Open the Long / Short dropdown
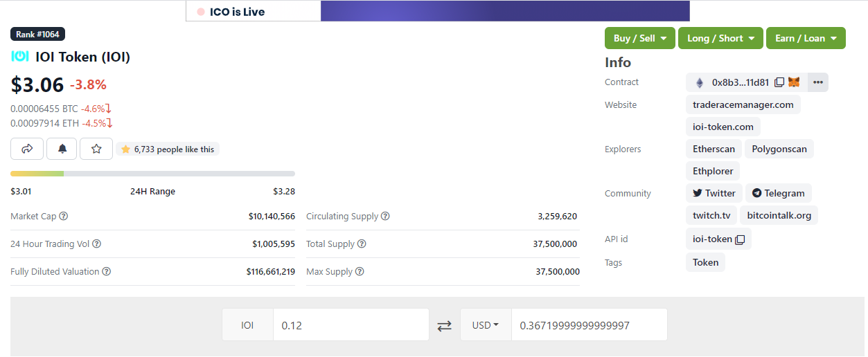Image resolution: width=868 pixels, height=357 pixels. pos(720,38)
